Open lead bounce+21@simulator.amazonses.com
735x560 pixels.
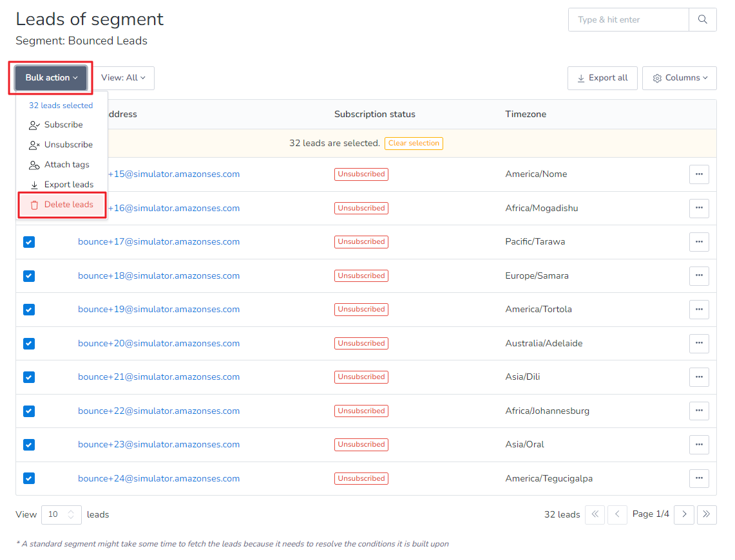pos(158,377)
